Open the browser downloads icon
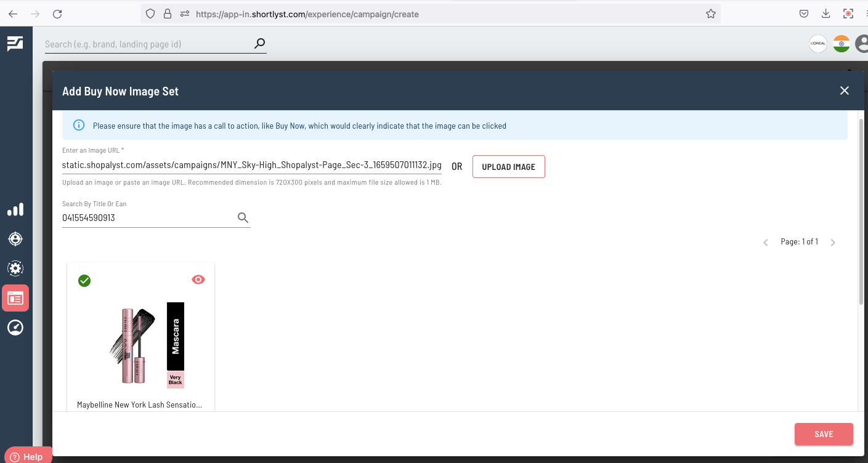 point(826,14)
